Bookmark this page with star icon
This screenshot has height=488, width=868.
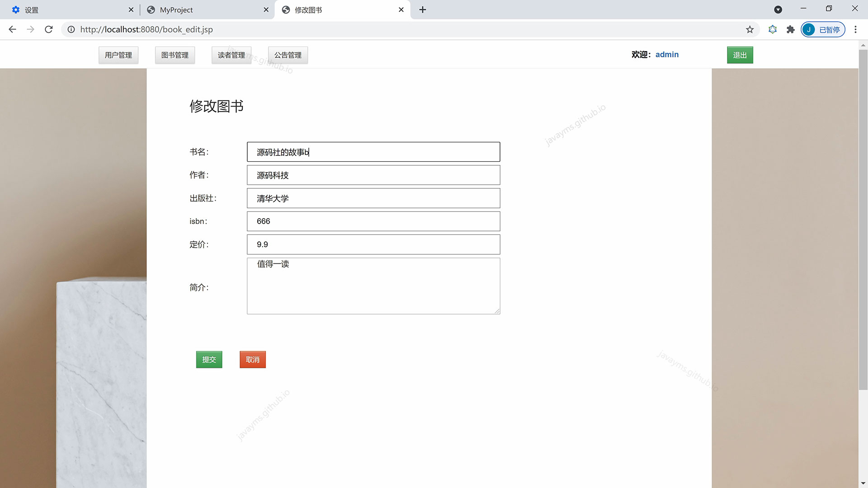point(750,29)
